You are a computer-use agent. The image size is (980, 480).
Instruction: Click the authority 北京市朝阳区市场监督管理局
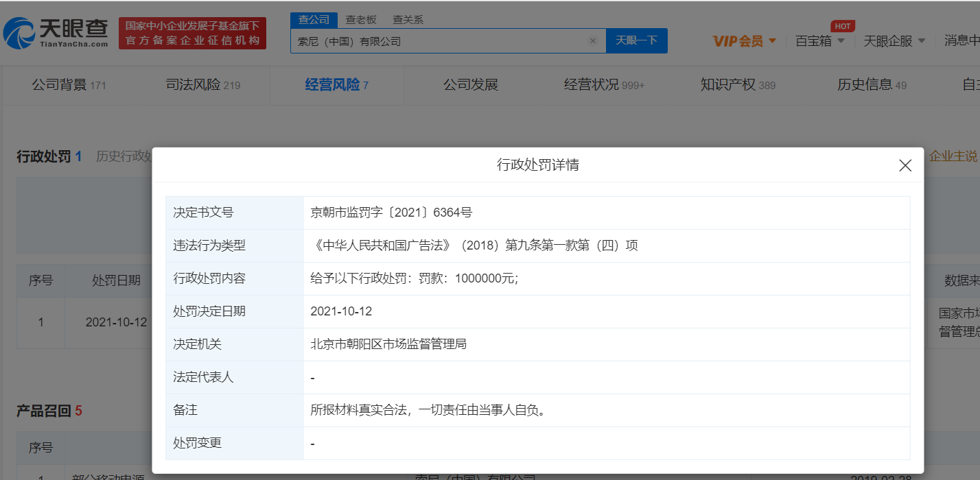(x=388, y=344)
